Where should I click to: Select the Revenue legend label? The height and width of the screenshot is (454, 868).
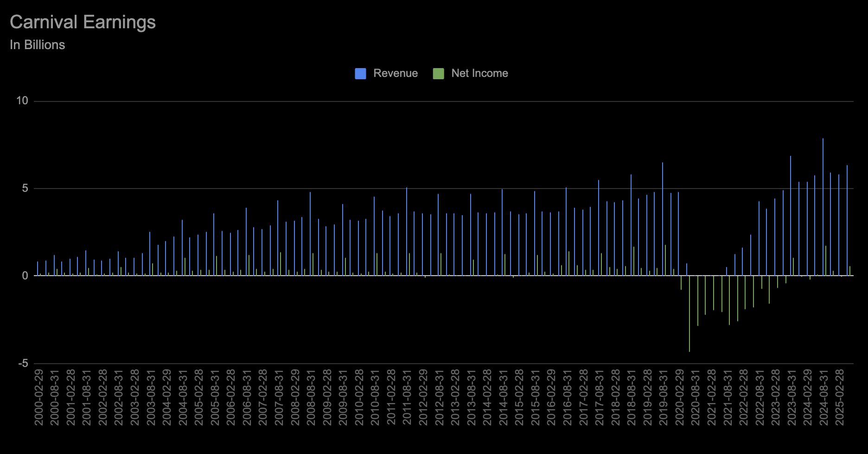(x=395, y=73)
